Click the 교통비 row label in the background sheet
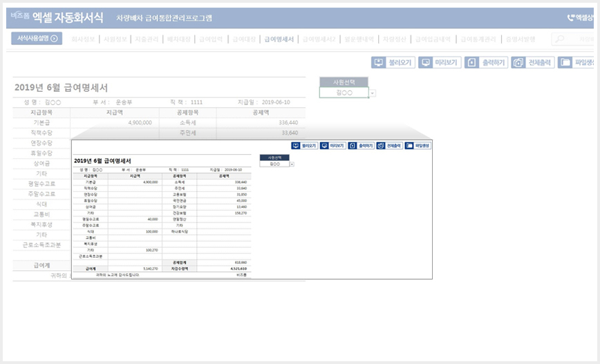The height and width of the screenshot is (364, 600). click(x=41, y=214)
